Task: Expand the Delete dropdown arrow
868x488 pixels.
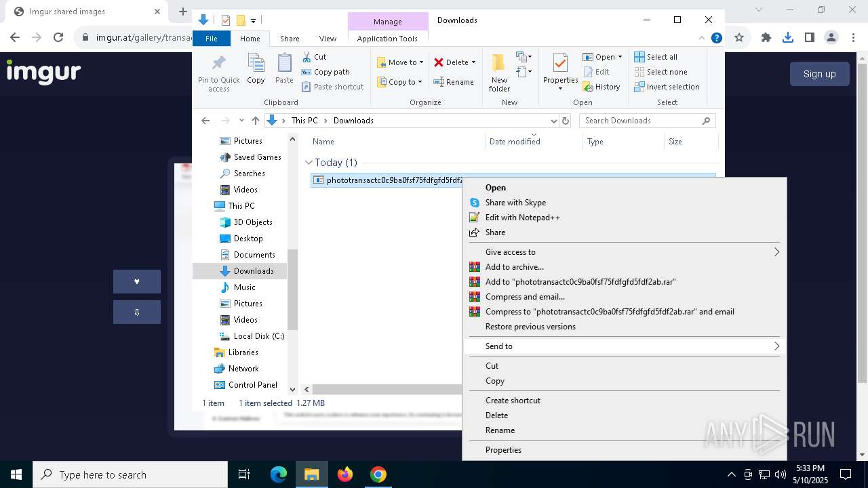Action: (473, 62)
